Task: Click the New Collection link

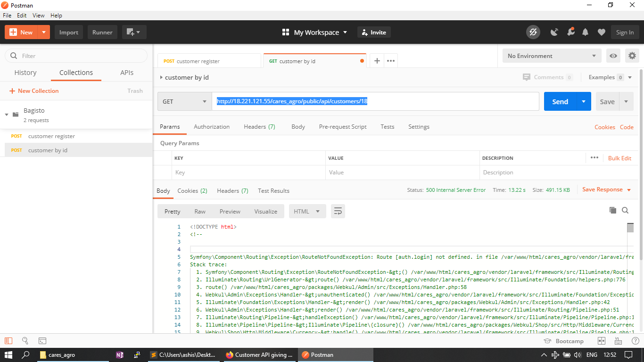Action: click(x=34, y=90)
